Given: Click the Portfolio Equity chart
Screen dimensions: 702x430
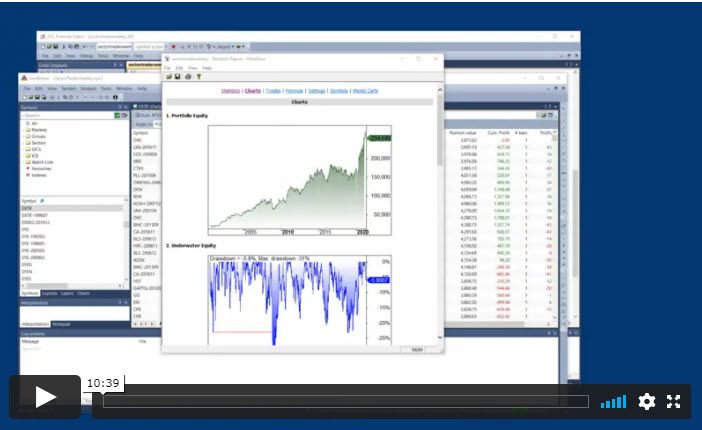Looking at the screenshot, I should (300, 180).
